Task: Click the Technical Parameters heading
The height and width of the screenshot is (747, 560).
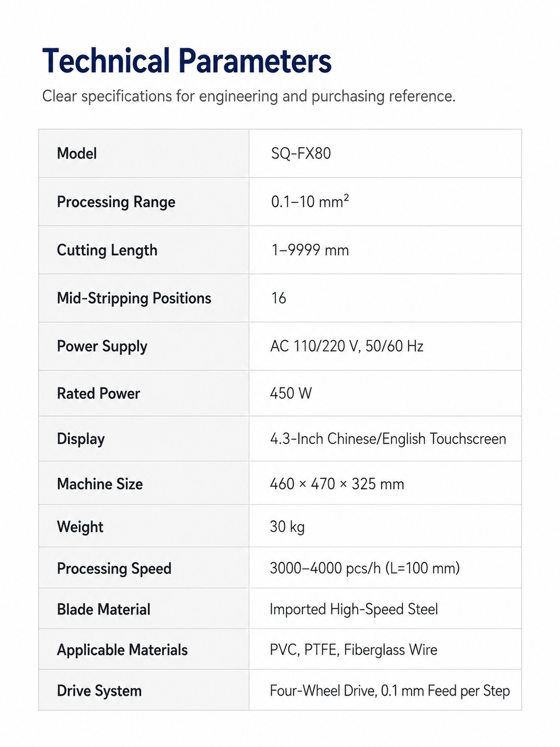Action: (187, 61)
